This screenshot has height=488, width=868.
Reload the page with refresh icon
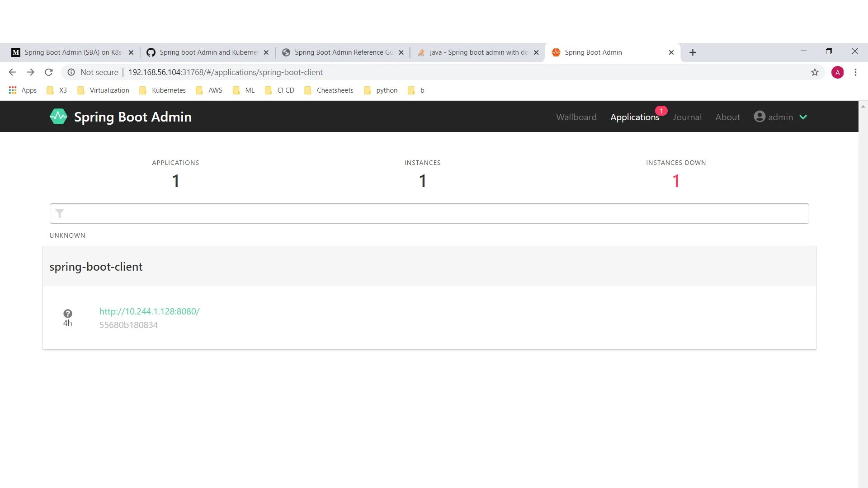[49, 72]
